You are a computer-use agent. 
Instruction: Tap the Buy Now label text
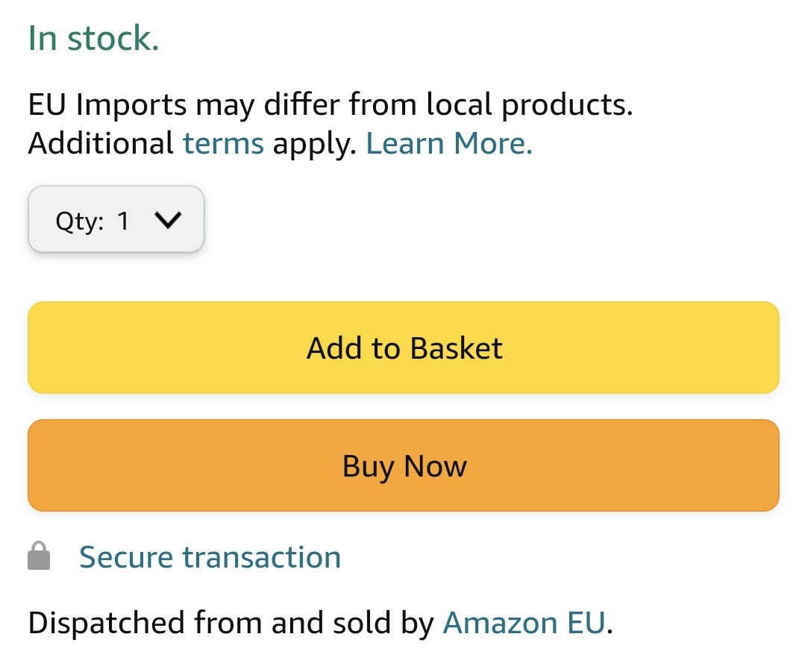coord(404,467)
